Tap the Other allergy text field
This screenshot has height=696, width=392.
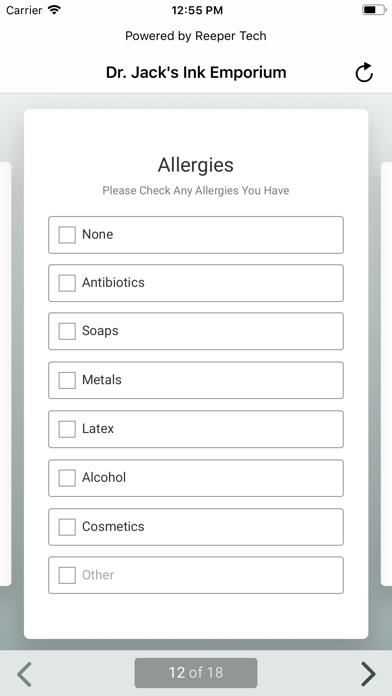209,575
